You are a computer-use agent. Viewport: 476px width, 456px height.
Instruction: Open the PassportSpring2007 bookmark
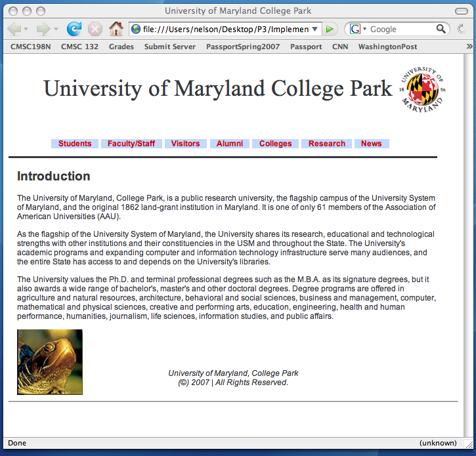[x=243, y=47]
